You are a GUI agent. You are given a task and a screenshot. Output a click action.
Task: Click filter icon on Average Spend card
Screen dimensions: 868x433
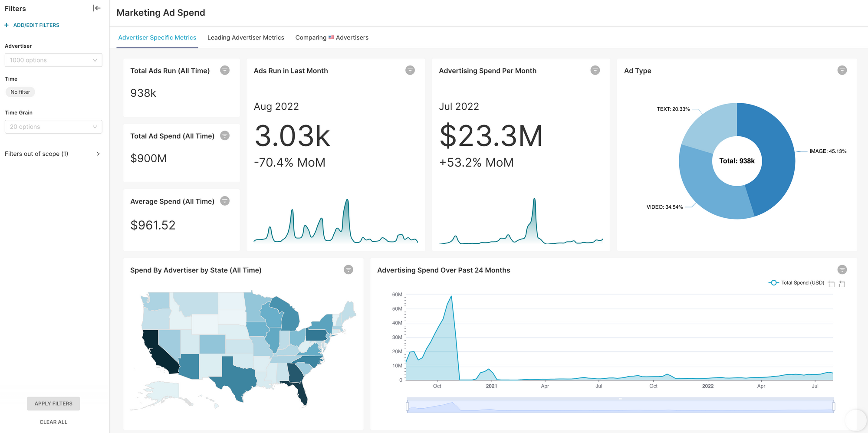225,201
